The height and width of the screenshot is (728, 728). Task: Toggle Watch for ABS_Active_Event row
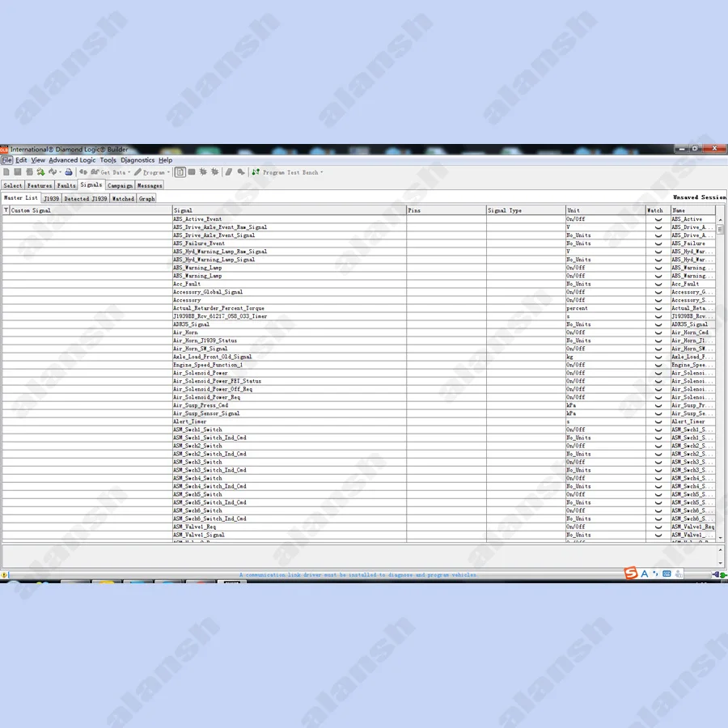coord(658,219)
